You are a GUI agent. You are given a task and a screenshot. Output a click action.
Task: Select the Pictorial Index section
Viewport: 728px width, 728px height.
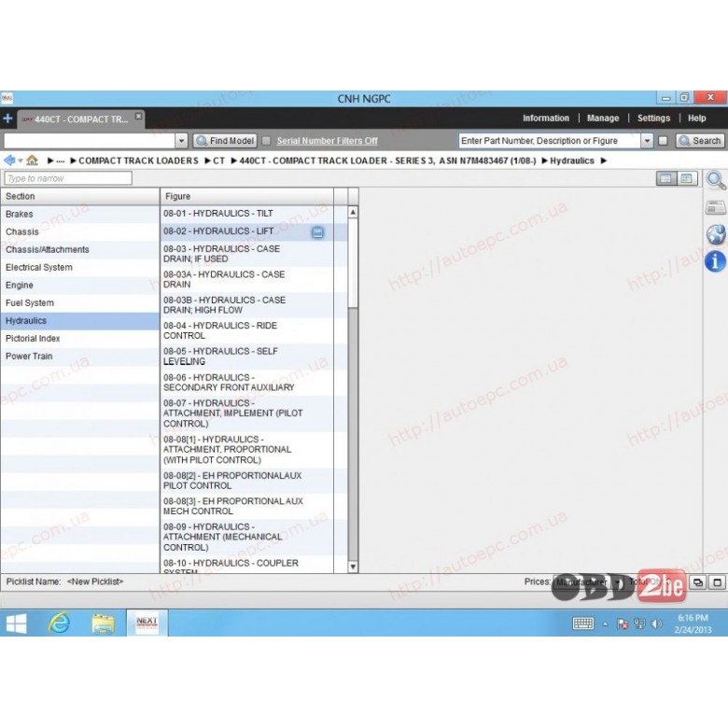tap(80, 339)
